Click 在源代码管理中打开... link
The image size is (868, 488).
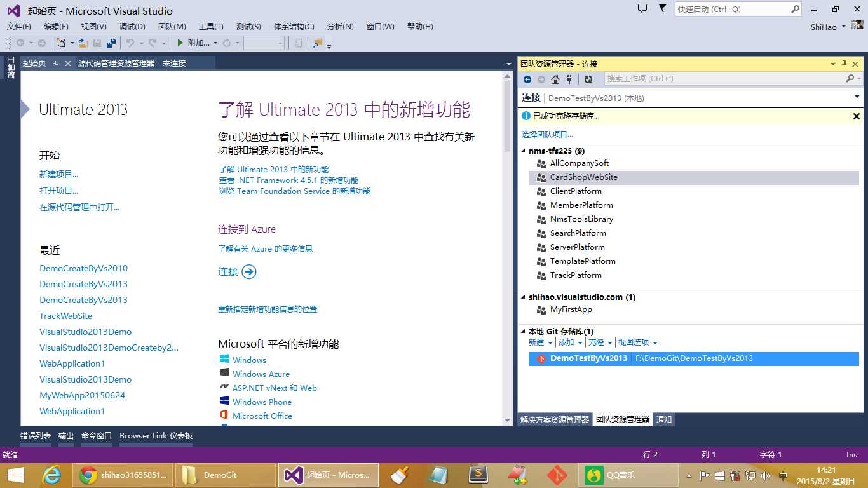click(79, 207)
